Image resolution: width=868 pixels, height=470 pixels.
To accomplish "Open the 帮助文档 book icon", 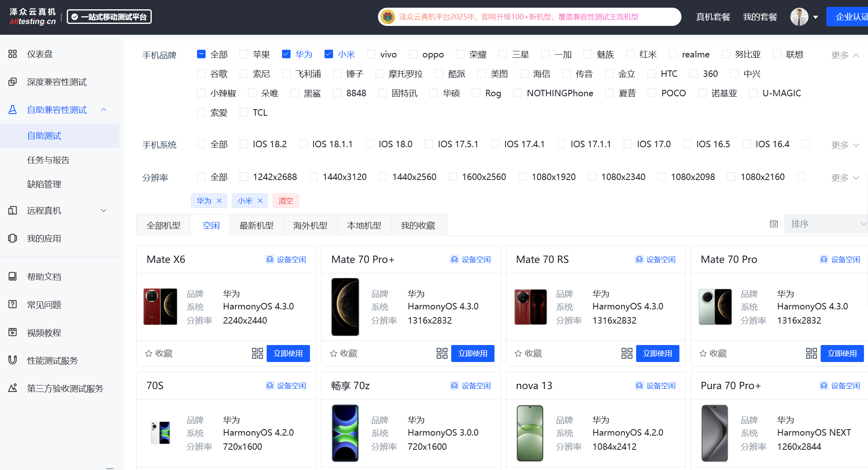I will point(13,276).
